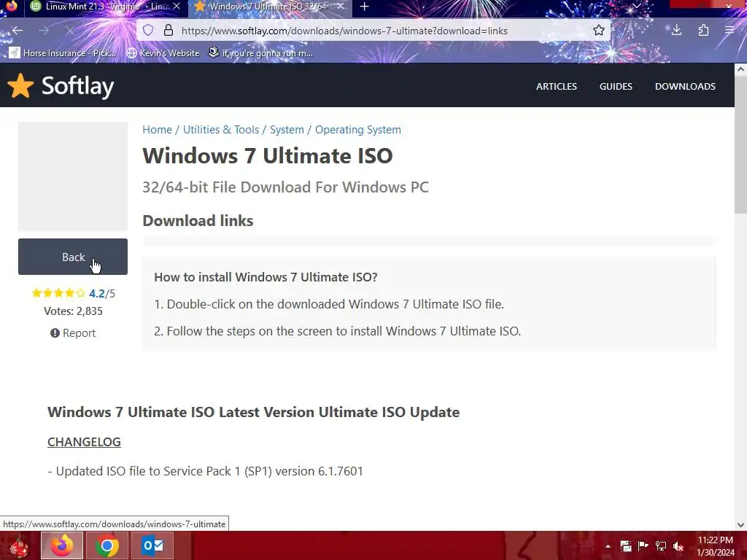Open the Windows Start orb
The width and height of the screenshot is (747, 560).
point(19,546)
